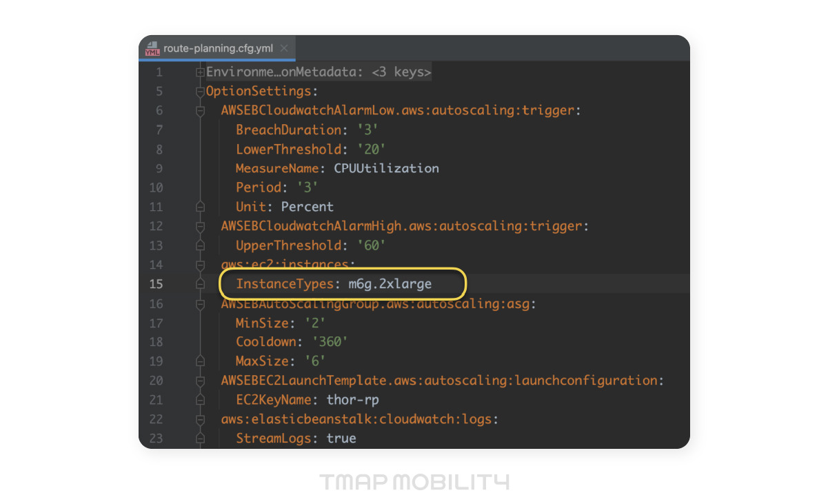Screen dimensions: 828x504
Task: Click line number 20 in the gutter
Action: (x=156, y=381)
